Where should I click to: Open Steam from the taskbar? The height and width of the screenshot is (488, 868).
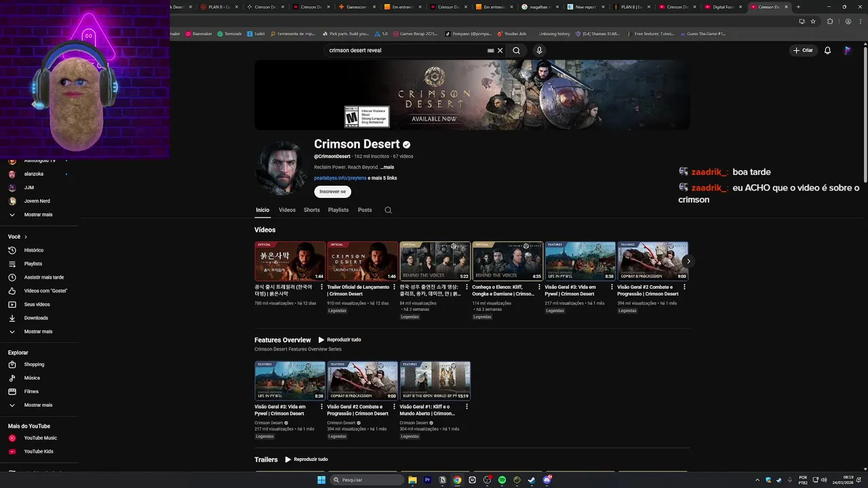(532, 480)
